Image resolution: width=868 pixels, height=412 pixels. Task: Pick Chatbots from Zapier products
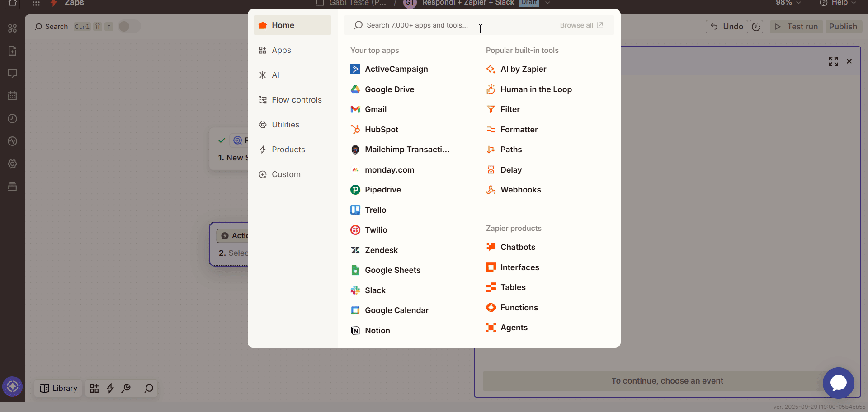coord(511,247)
